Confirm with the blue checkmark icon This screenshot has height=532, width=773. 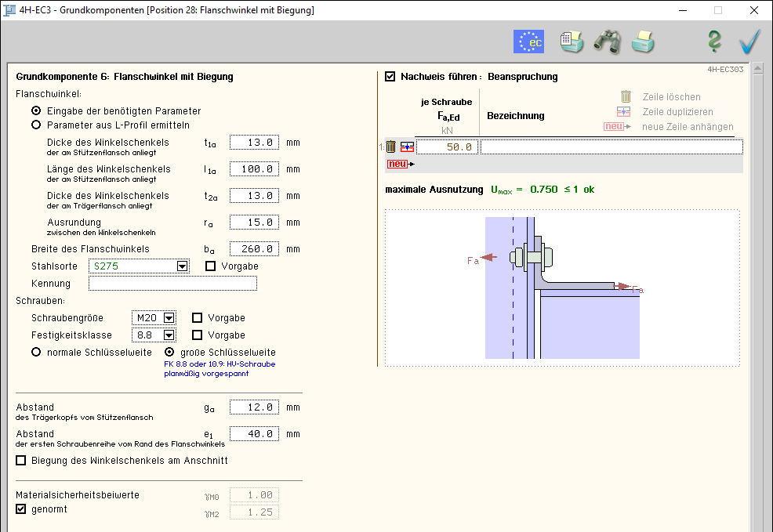(750, 42)
